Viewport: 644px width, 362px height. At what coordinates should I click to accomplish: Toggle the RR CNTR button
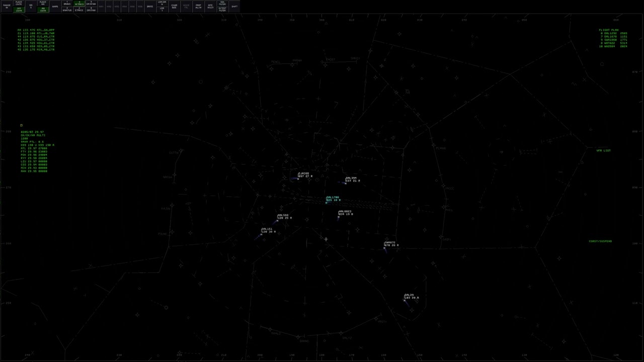(43, 9)
